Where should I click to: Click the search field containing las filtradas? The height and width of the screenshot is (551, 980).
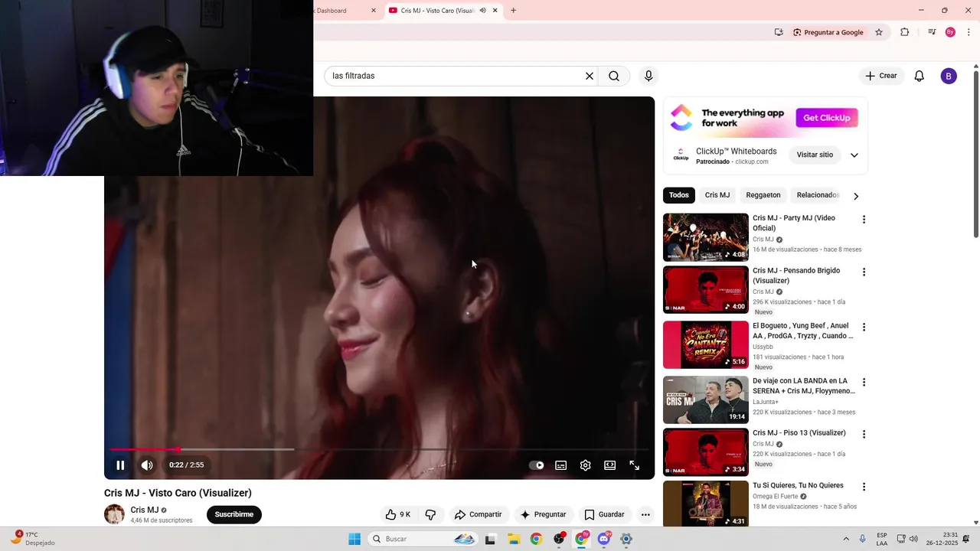(x=456, y=76)
